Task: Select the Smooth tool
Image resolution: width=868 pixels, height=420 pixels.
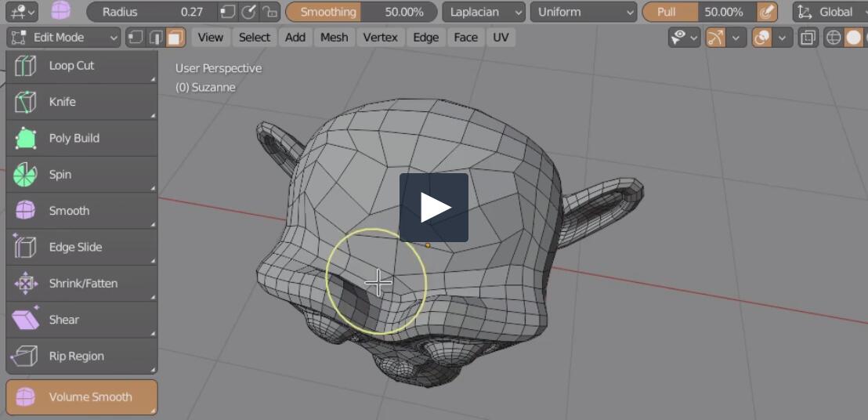Action: coord(81,211)
